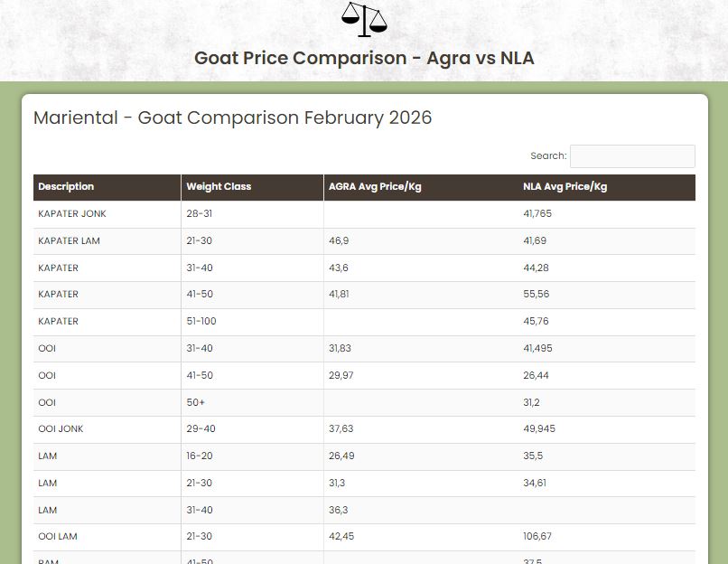Image resolution: width=728 pixels, height=564 pixels.
Task: Click AGRA price 31,3
Action: pos(337,483)
